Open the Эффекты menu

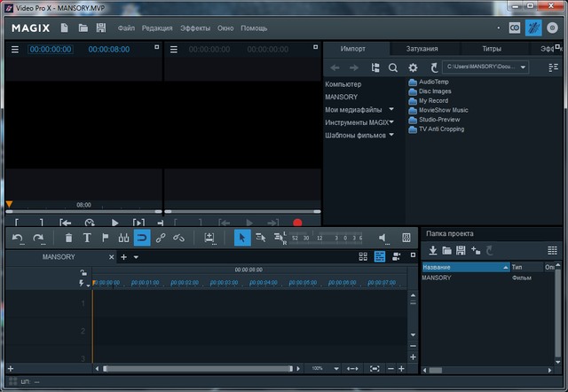[195, 28]
